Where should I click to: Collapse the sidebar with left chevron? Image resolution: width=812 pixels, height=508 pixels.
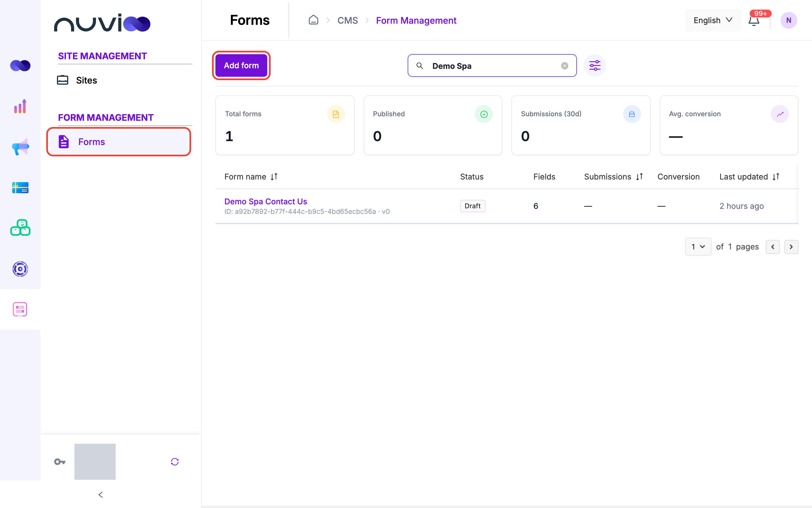pos(101,494)
